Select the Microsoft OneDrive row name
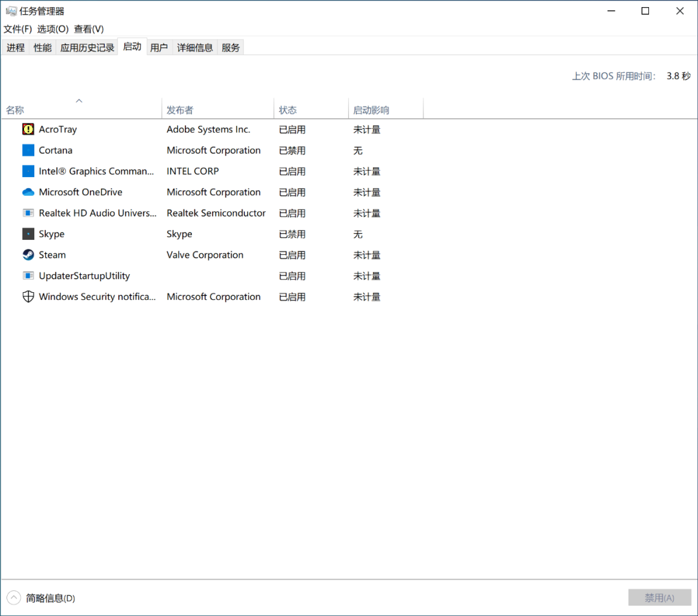 click(81, 192)
